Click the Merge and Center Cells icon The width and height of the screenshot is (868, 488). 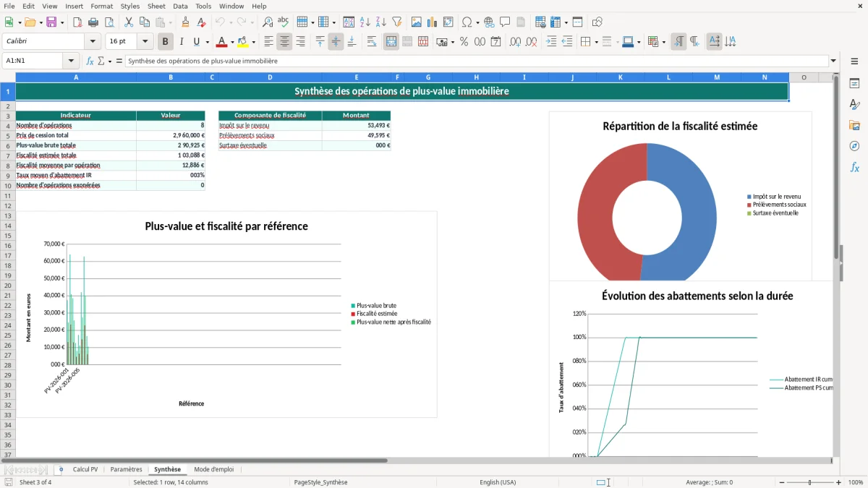[391, 41]
